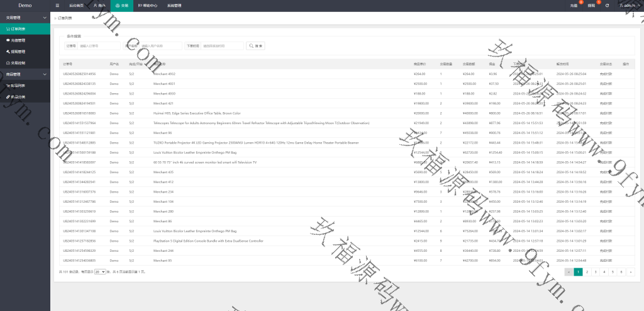Click the 下单时间 date range field
This screenshot has width=644, height=311.
(x=222, y=46)
